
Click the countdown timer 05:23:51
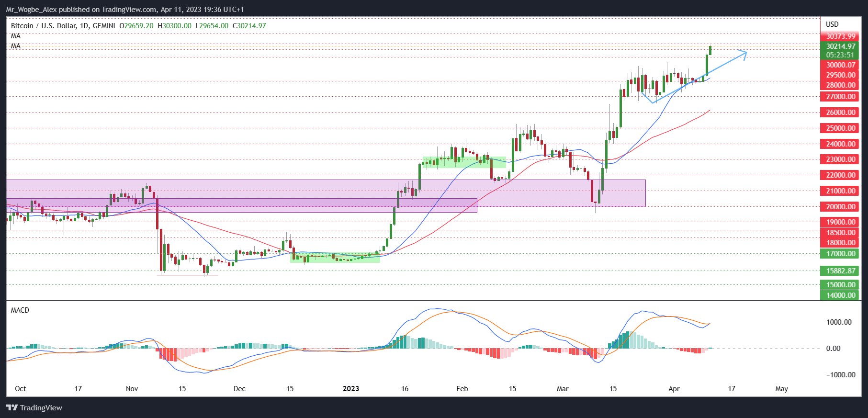pos(840,55)
